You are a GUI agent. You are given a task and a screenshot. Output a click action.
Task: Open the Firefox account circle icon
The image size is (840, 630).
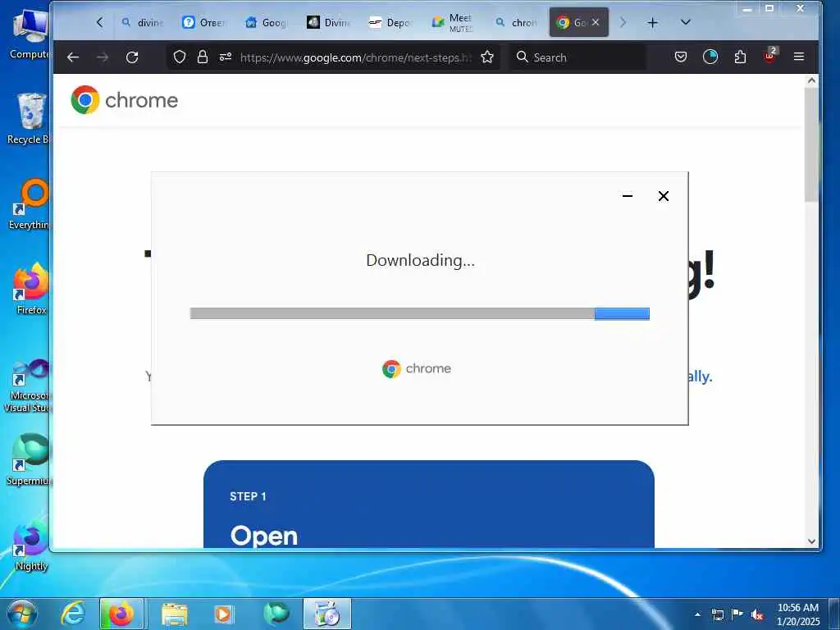click(710, 57)
